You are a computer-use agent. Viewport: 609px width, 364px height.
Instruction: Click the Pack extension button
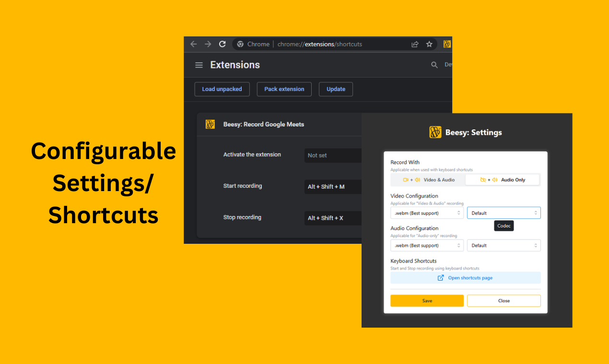tap(284, 89)
